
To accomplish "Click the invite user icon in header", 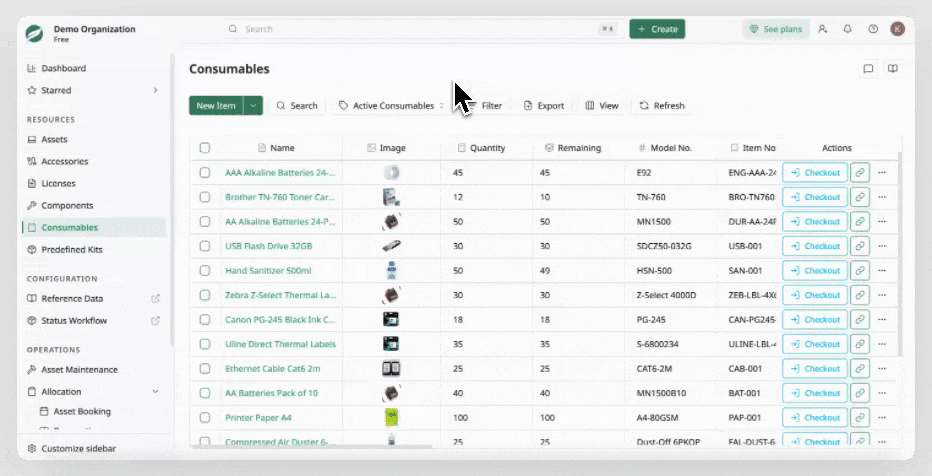I will [823, 29].
